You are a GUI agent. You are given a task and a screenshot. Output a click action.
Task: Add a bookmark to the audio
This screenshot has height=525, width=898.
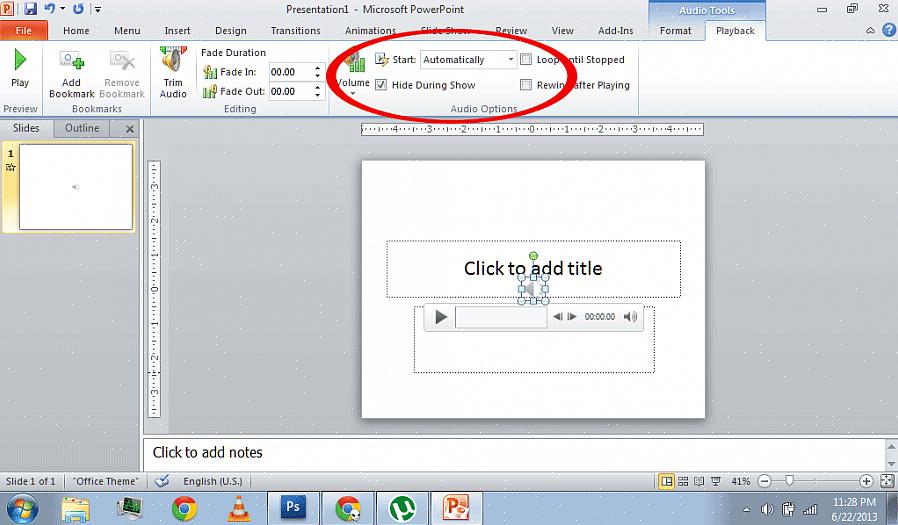[71, 73]
